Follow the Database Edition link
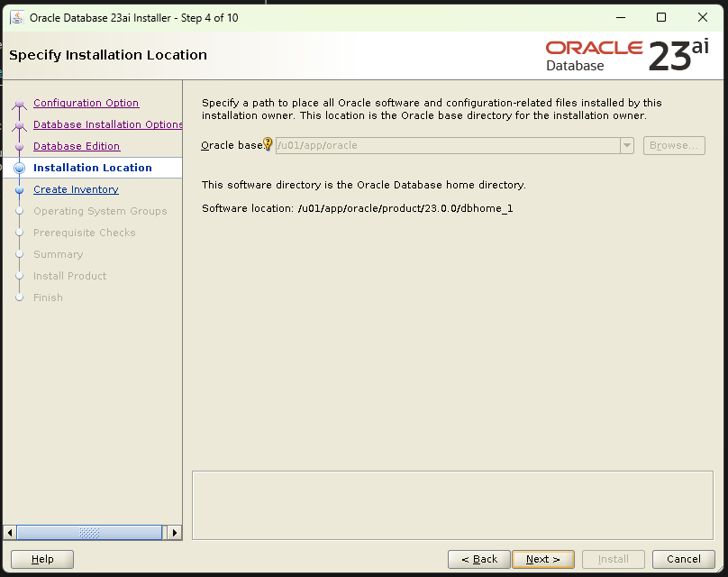This screenshot has width=728, height=577. [77, 146]
